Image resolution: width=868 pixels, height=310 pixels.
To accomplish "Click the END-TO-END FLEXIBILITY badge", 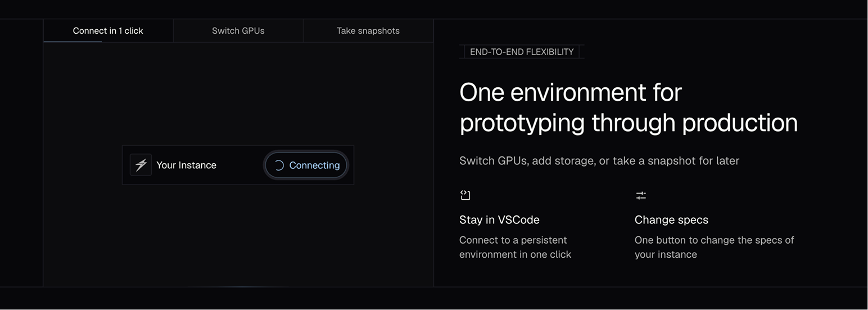I will pos(522,52).
